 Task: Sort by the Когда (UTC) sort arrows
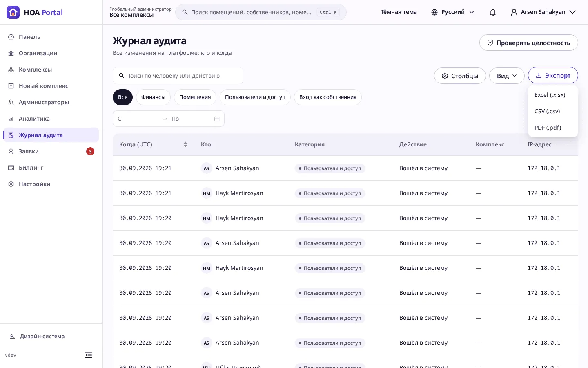(x=185, y=144)
